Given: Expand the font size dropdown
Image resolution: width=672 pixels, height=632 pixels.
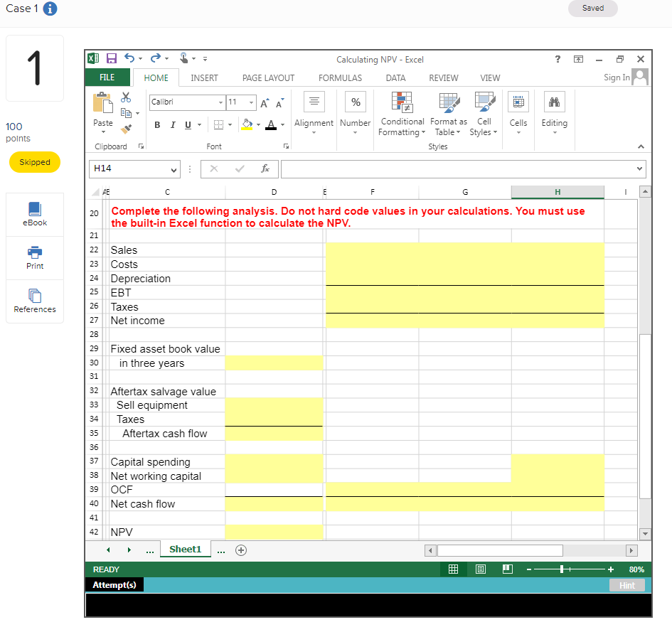Looking at the screenshot, I should [252, 102].
